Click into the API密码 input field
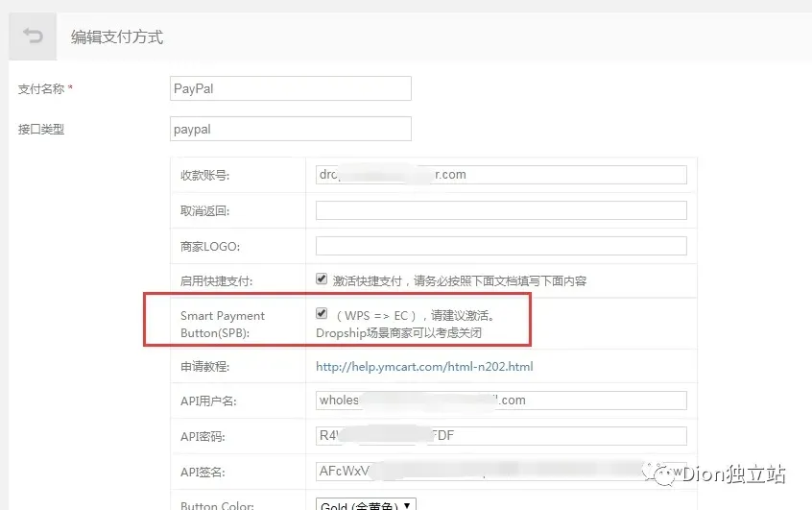The height and width of the screenshot is (510, 812). click(501, 435)
